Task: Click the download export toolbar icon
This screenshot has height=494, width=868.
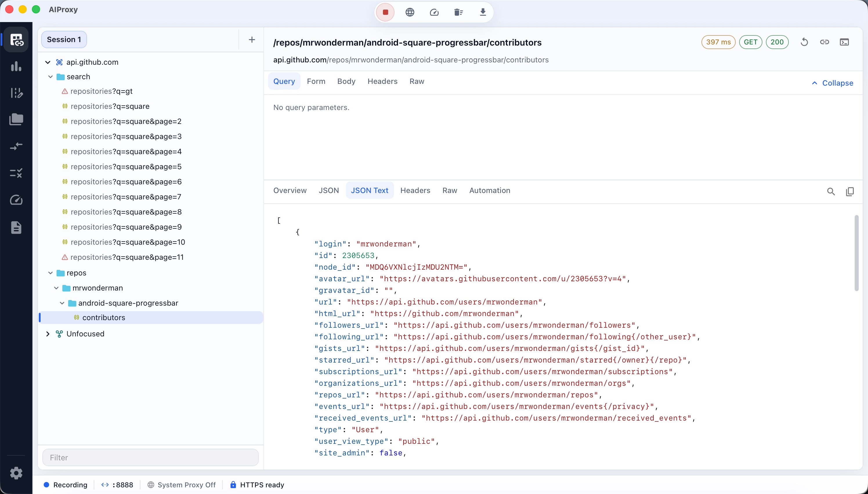Action: tap(483, 12)
